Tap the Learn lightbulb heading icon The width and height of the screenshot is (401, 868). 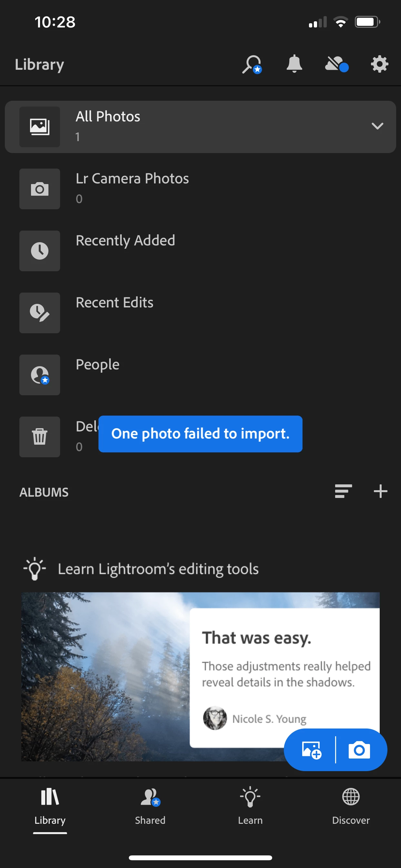[x=34, y=569]
